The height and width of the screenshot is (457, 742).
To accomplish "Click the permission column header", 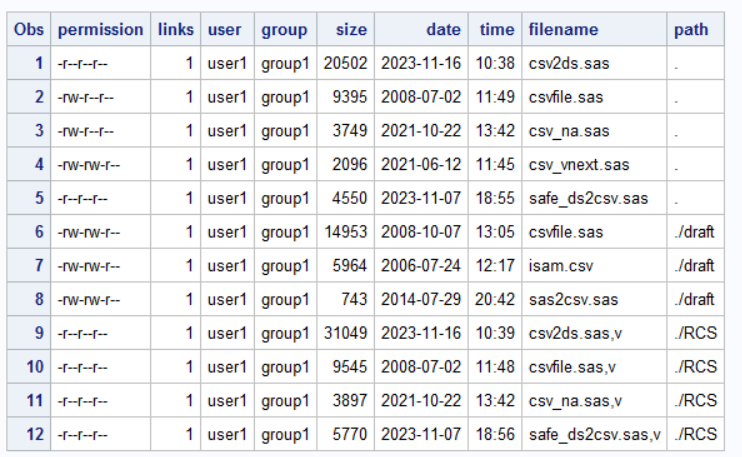I will point(99,30).
